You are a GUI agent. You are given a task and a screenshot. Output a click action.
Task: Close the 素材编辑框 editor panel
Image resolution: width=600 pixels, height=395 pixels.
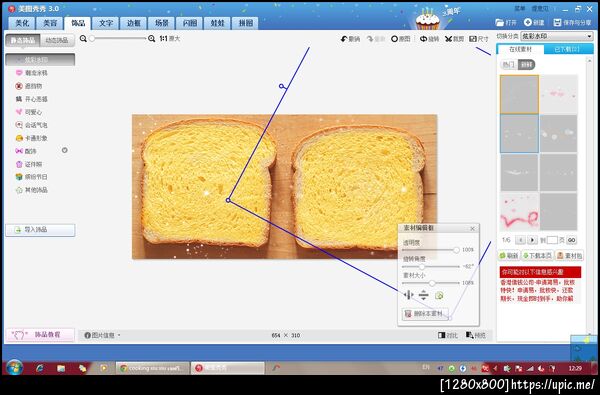473,229
